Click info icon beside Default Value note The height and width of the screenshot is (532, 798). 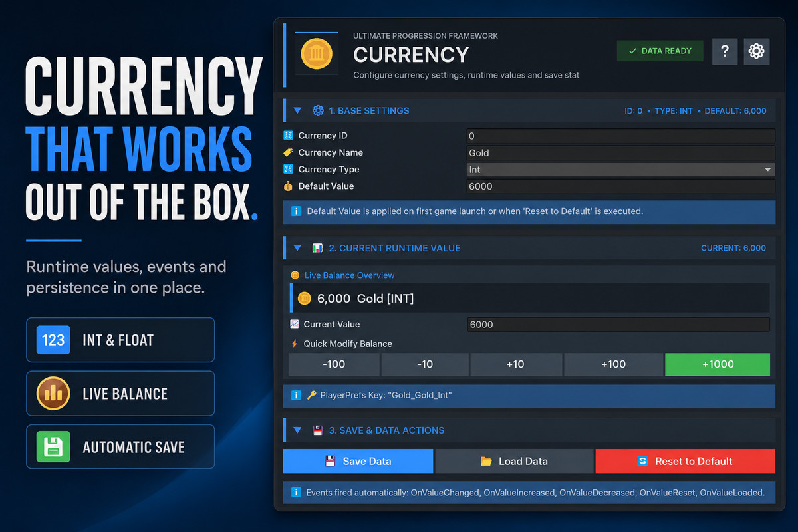tap(297, 211)
